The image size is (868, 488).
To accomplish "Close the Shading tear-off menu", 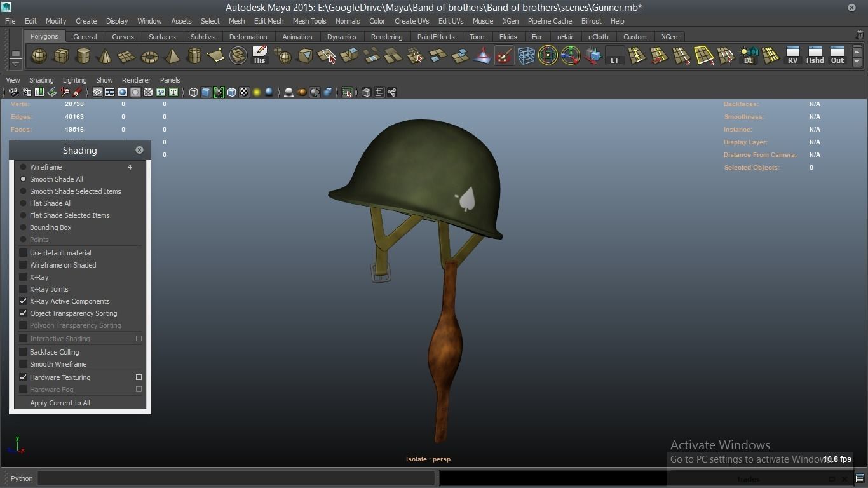I will pyautogui.click(x=139, y=150).
